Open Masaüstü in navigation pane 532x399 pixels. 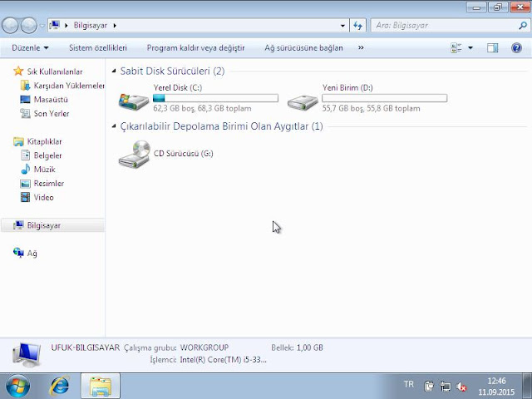(51, 100)
